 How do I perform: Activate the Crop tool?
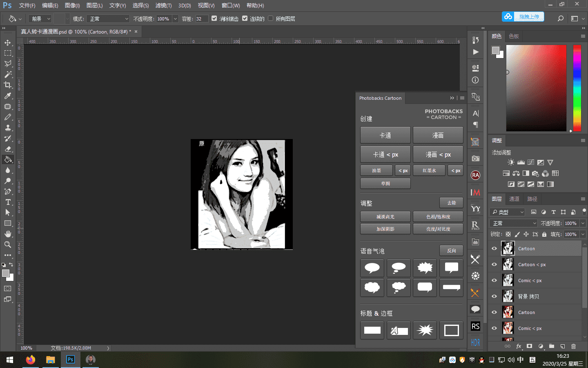point(8,85)
